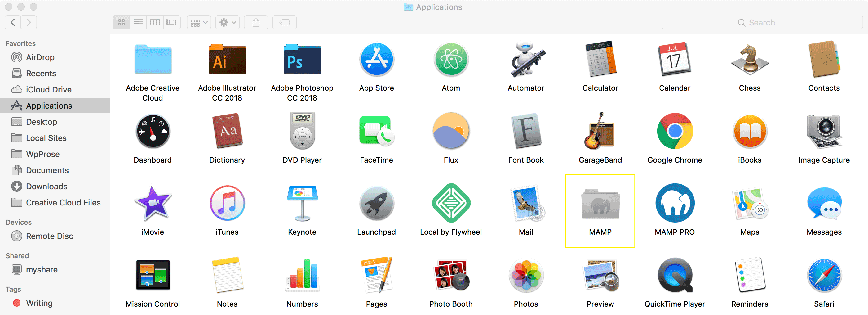The width and height of the screenshot is (868, 315).
Task: Focus the Finder Search field
Action: [762, 22]
